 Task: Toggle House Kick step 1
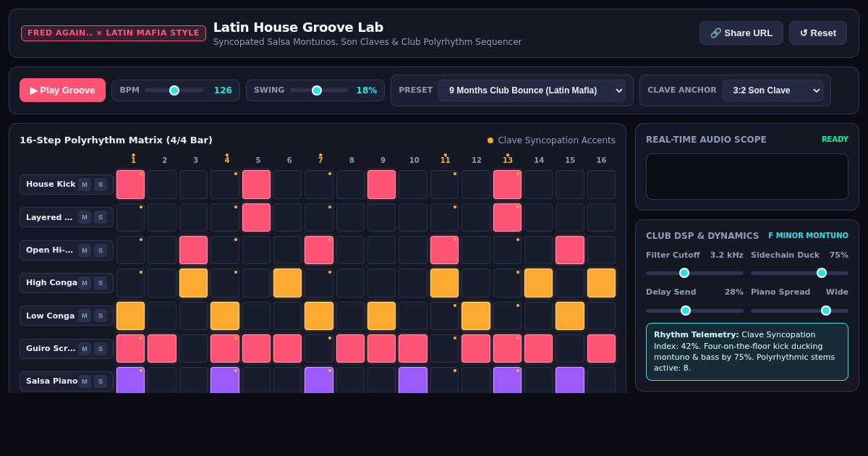(131, 185)
